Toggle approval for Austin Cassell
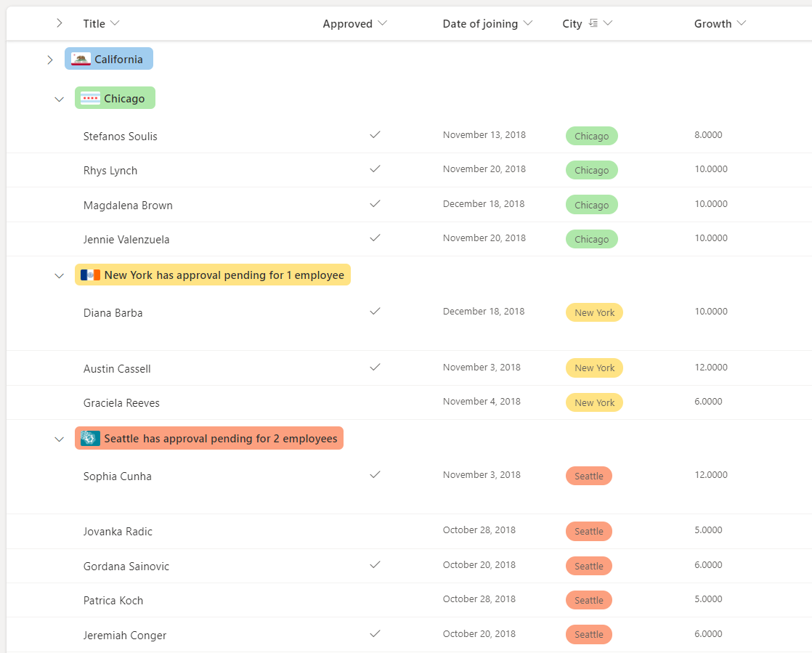This screenshot has height=653, width=812. 375,365
